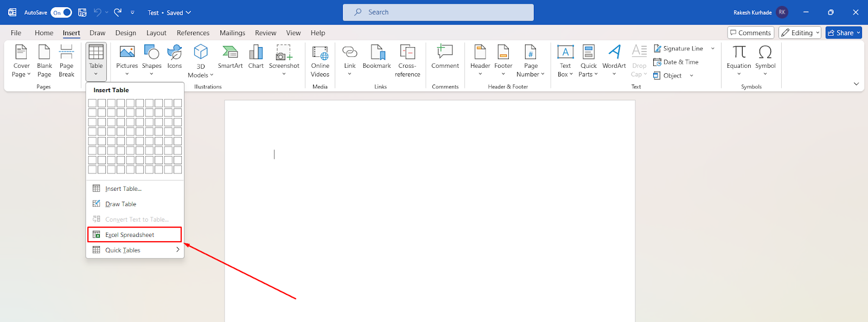Collapse the ribbon using the chevron
The height and width of the screenshot is (322, 868).
tap(856, 84)
